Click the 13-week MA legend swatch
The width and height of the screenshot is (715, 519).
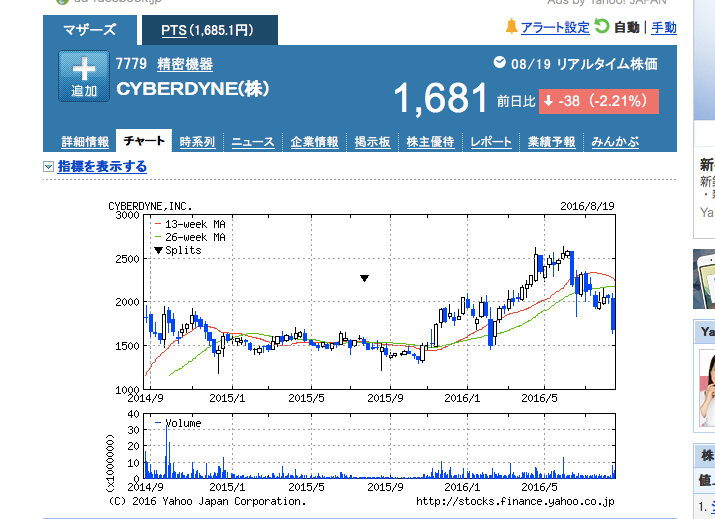(158, 224)
